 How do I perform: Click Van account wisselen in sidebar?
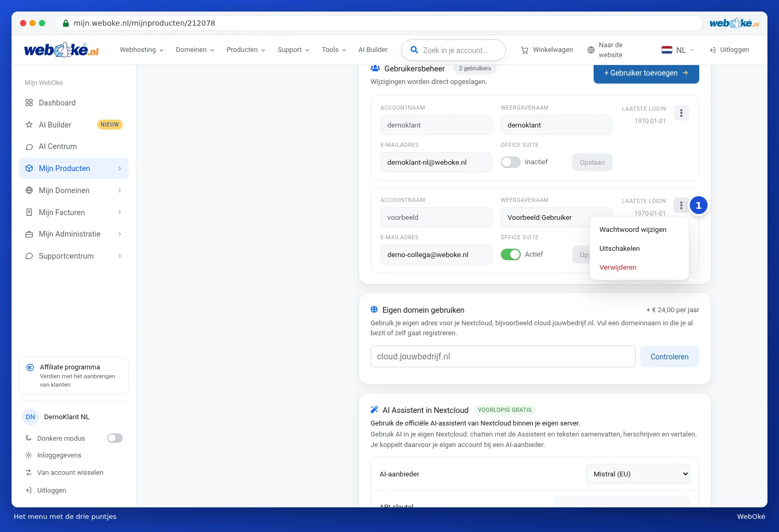point(70,473)
